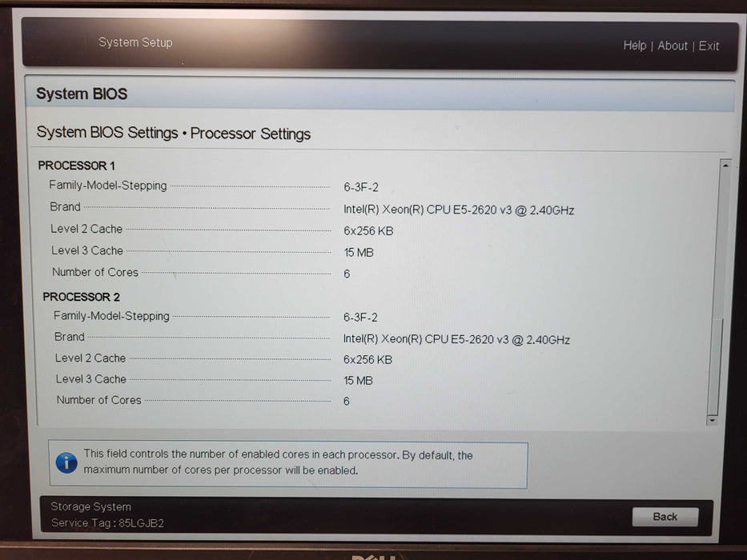Image resolution: width=747 pixels, height=560 pixels.
Task: Click the Storage System footer text
Action: (x=90, y=506)
